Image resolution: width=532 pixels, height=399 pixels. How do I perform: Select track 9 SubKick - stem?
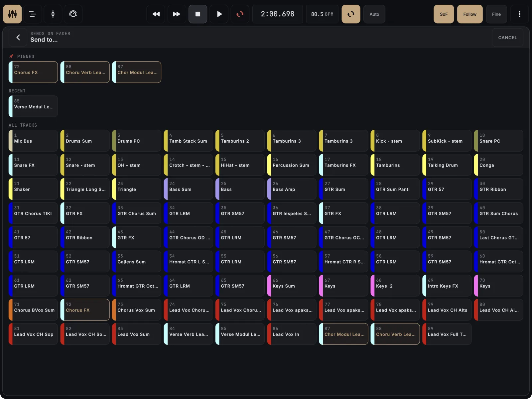point(447,141)
